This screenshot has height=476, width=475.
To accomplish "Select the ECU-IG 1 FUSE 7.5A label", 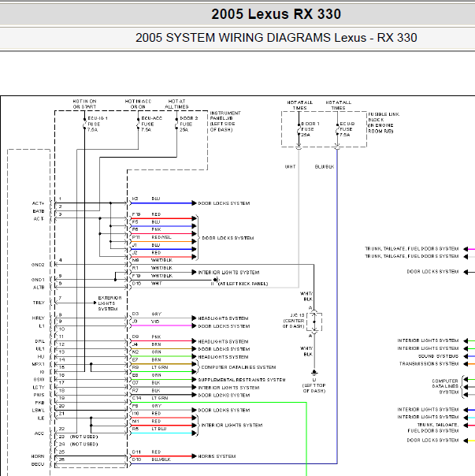I will [x=97, y=124].
